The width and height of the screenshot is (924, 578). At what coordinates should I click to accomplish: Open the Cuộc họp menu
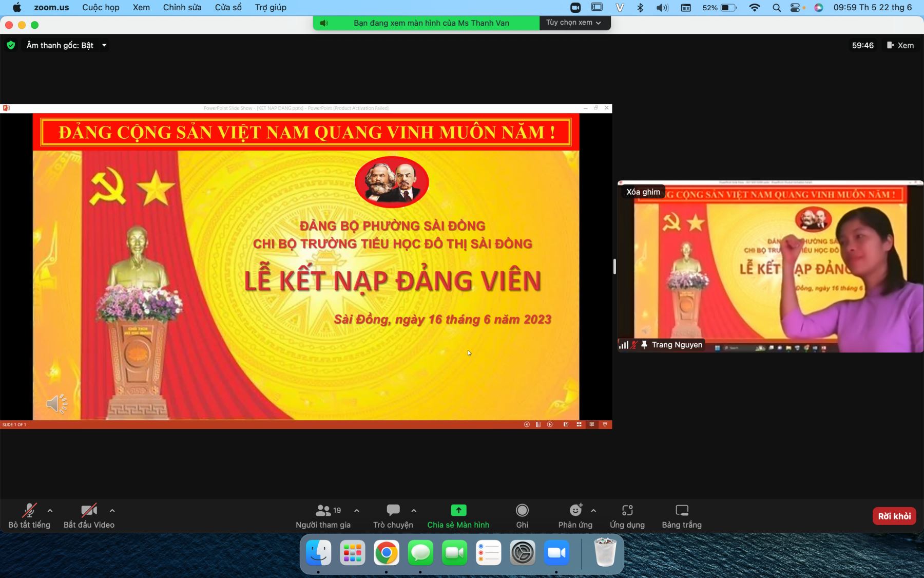[101, 7]
